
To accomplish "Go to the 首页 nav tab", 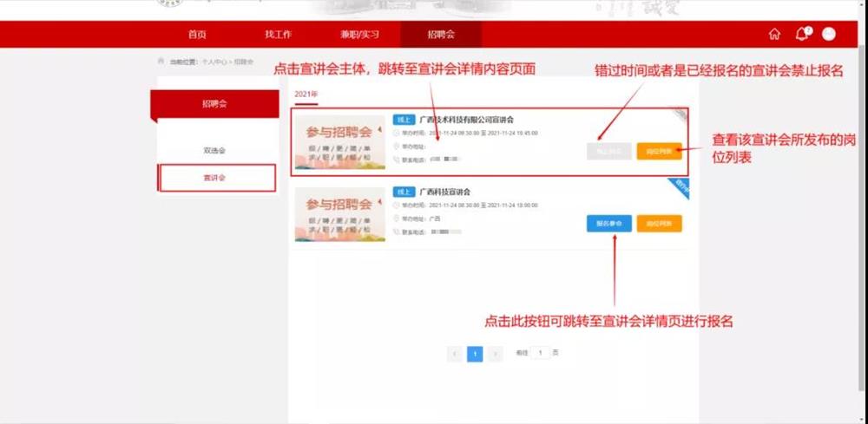I will (x=197, y=35).
